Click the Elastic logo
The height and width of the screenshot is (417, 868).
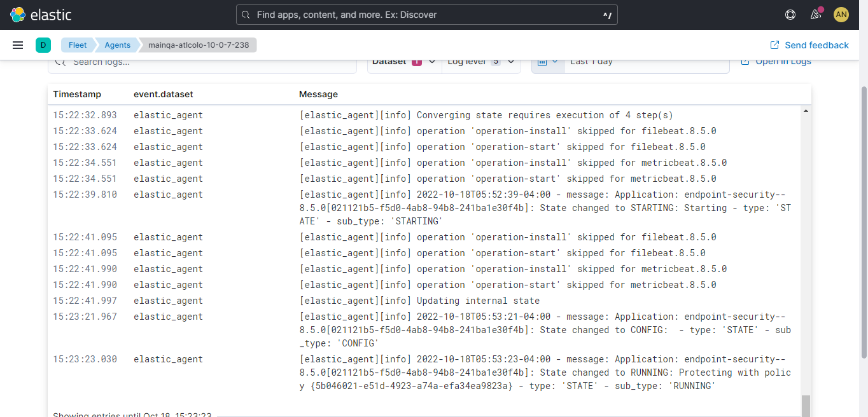point(41,15)
